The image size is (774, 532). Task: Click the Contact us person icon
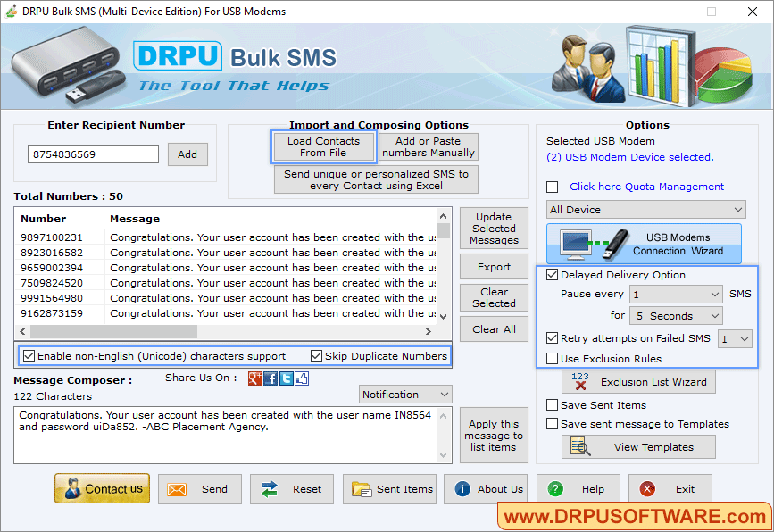coord(72,488)
